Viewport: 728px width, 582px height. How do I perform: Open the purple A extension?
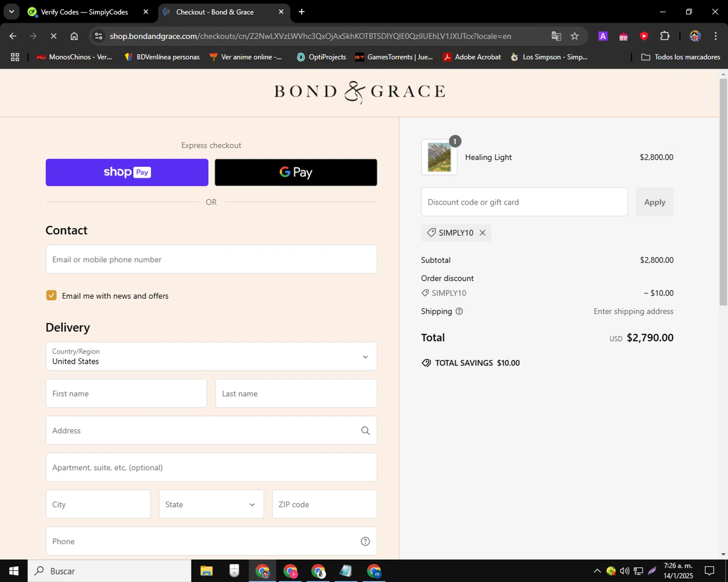coord(603,36)
